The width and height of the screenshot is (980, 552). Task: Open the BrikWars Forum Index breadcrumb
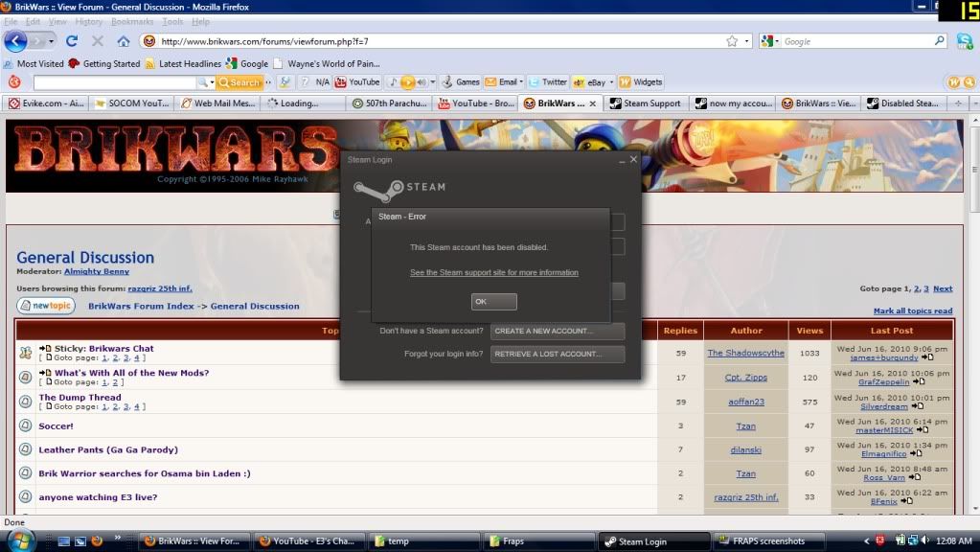(141, 306)
